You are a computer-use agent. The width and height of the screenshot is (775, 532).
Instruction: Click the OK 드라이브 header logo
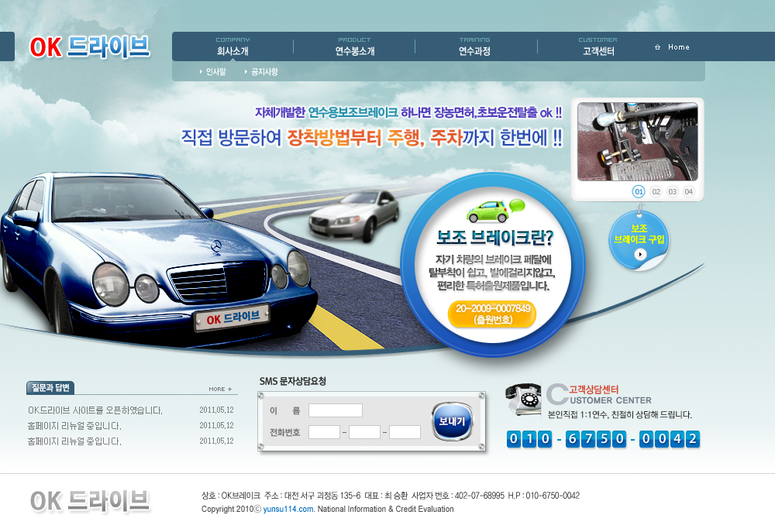(89, 47)
